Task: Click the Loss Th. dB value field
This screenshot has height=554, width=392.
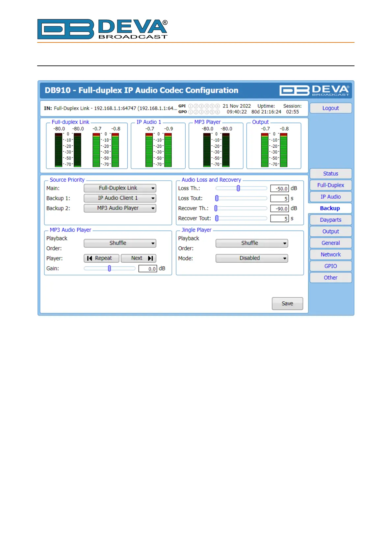Action: [x=279, y=189]
